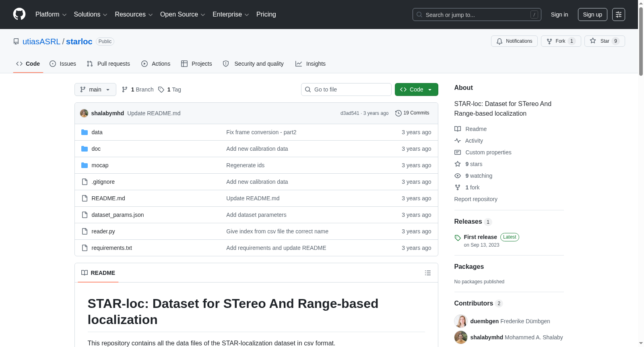This screenshot has height=347, width=644.
Task: Open commit d3ad541 hash link
Action: (350, 113)
